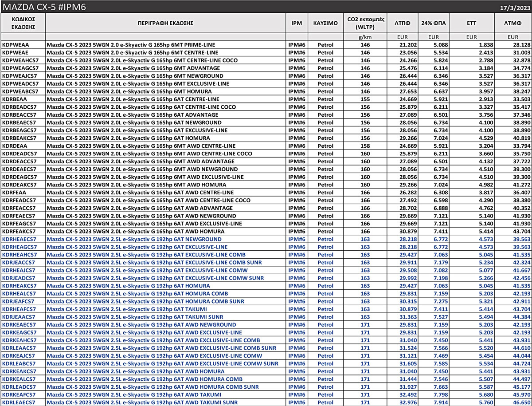Select version code KDRJEACCS7
This screenshot has width=532, height=406.
(x=19, y=262)
